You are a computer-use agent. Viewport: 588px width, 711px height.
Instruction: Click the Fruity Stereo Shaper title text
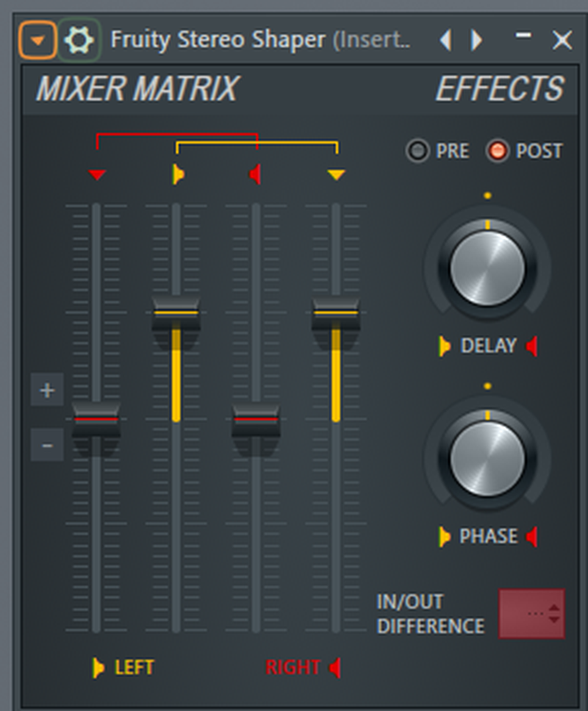coord(218,40)
